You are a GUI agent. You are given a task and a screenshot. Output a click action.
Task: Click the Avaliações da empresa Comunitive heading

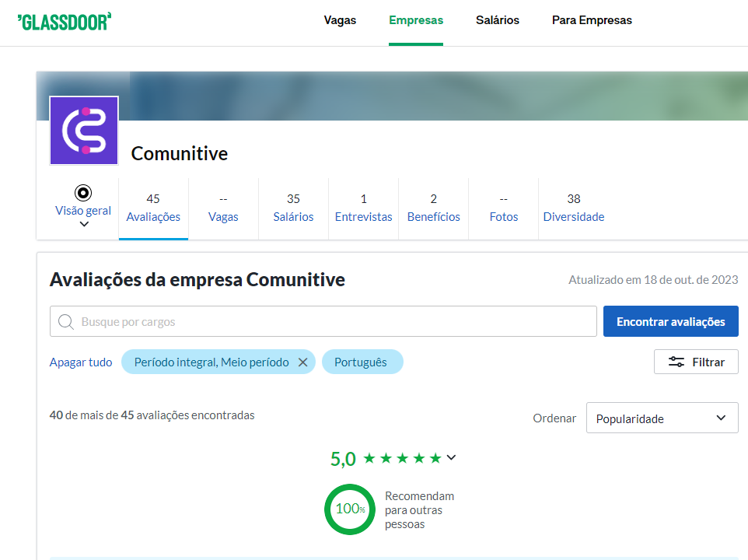coord(197,280)
